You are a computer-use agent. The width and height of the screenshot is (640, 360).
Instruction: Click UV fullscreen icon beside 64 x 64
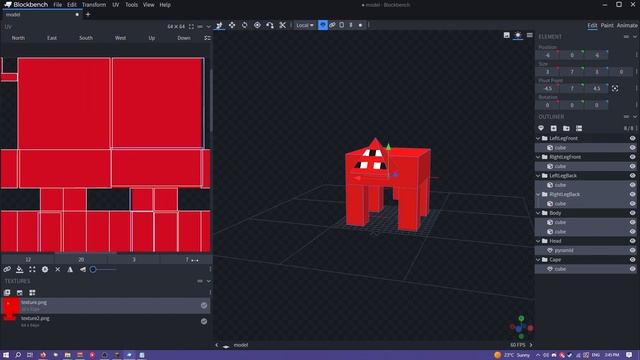click(191, 27)
